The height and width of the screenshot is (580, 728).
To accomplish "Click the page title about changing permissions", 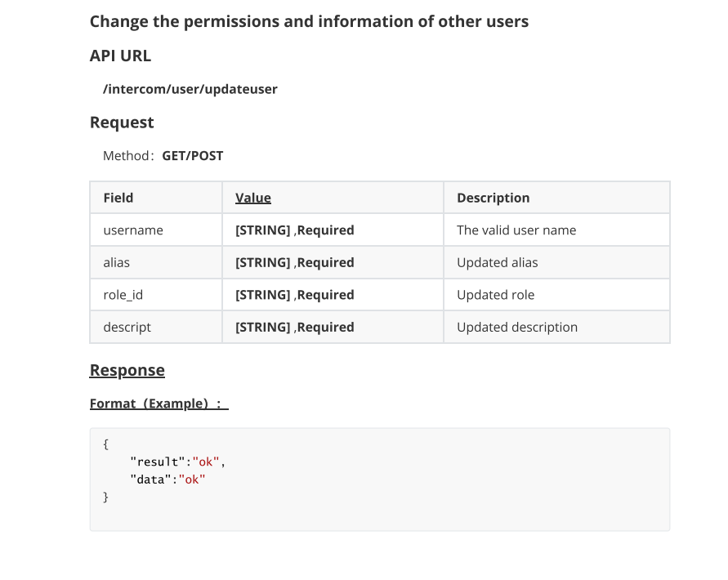I will (x=309, y=22).
